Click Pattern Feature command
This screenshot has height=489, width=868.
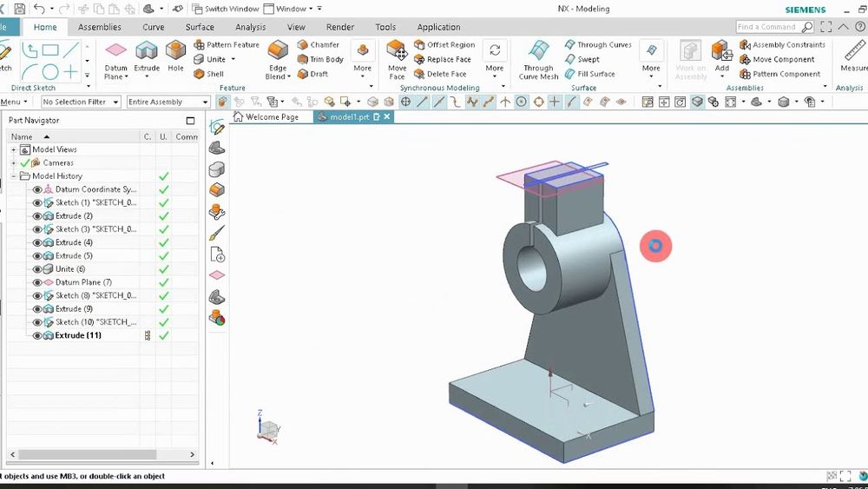click(227, 44)
